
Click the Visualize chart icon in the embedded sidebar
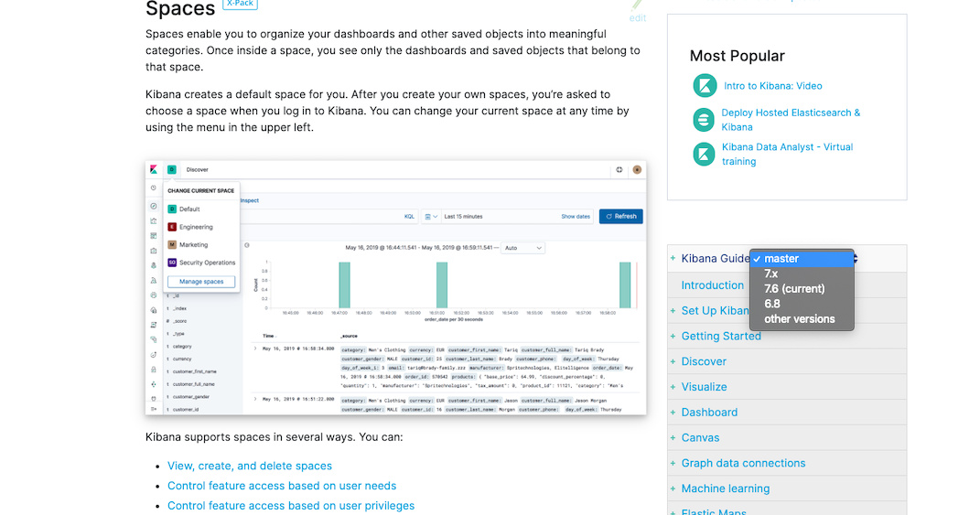[x=154, y=220]
